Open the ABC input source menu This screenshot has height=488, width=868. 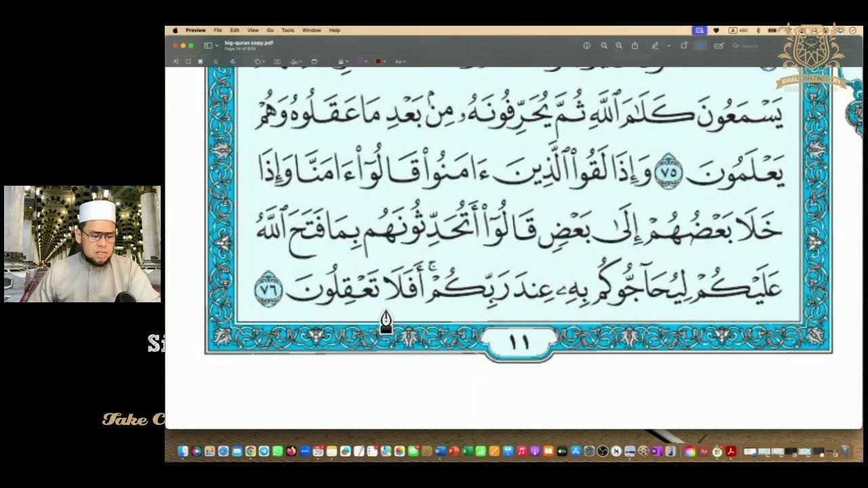737,30
